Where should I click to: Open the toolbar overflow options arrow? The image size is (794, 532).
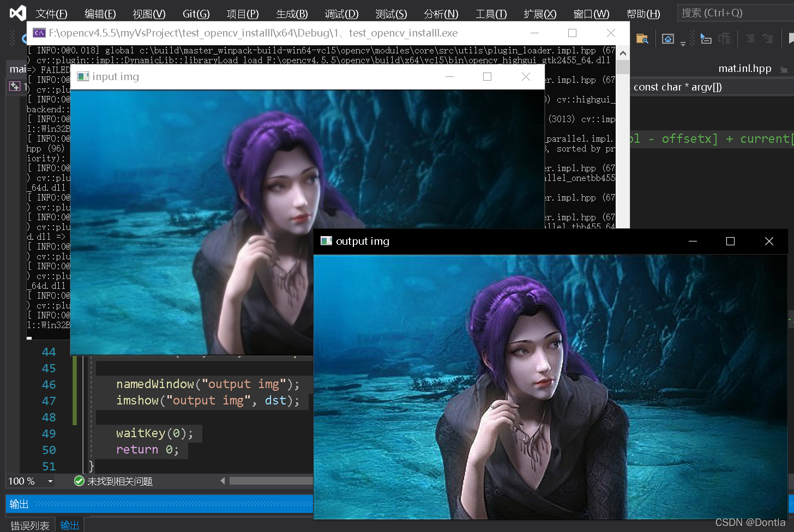(x=683, y=44)
